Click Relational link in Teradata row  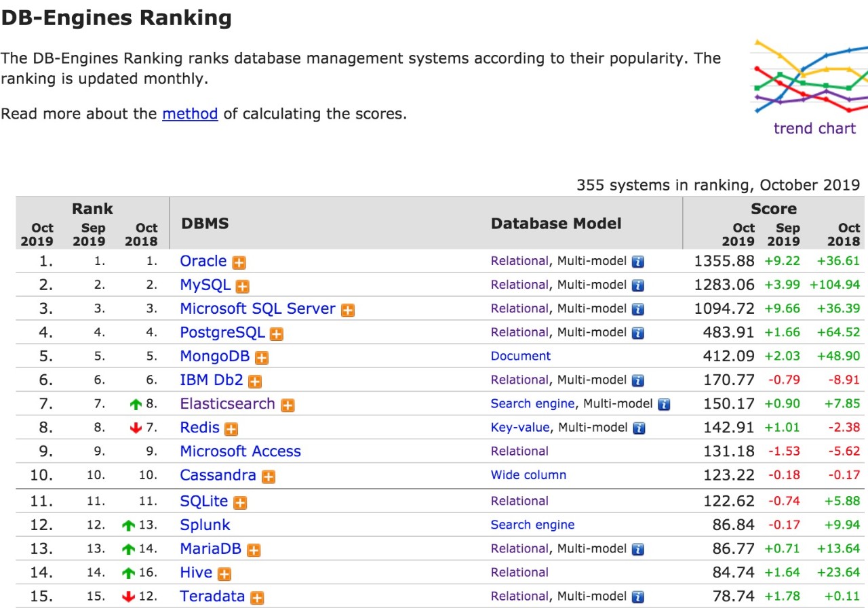coord(520,596)
